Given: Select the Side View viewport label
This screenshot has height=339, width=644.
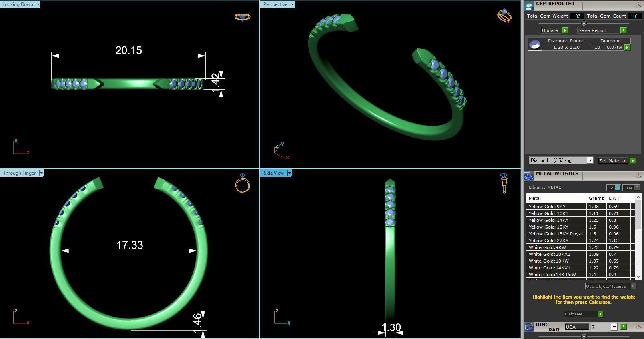Looking at the screenshot, I should 273,173.
